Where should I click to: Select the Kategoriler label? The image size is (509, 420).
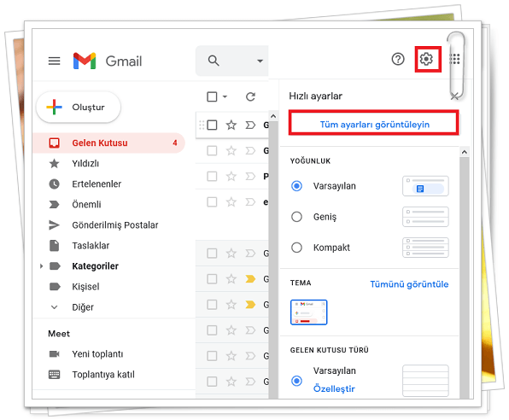(95, 266)
